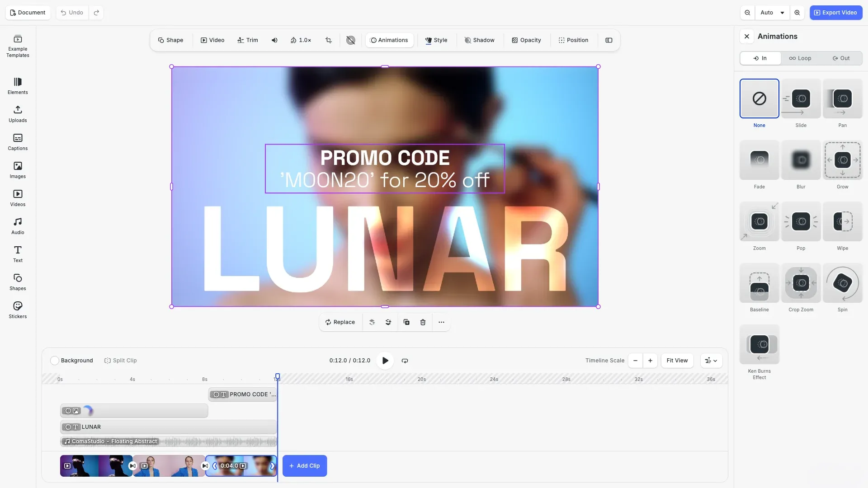Bring the selected layer forward
Image resolution: width=868 pixels, height=488 pixels.
click(372, 322)
